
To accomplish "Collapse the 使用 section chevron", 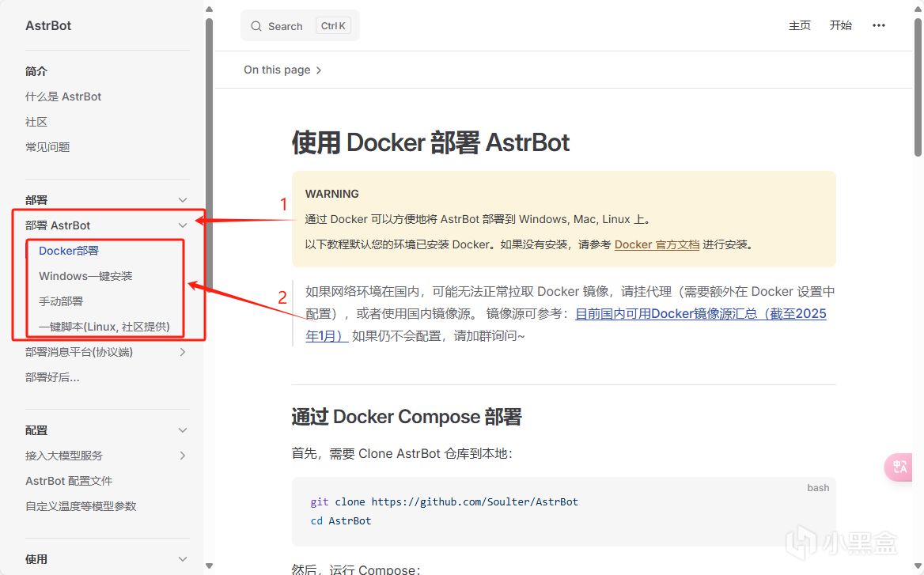I will tap(183, 560).
